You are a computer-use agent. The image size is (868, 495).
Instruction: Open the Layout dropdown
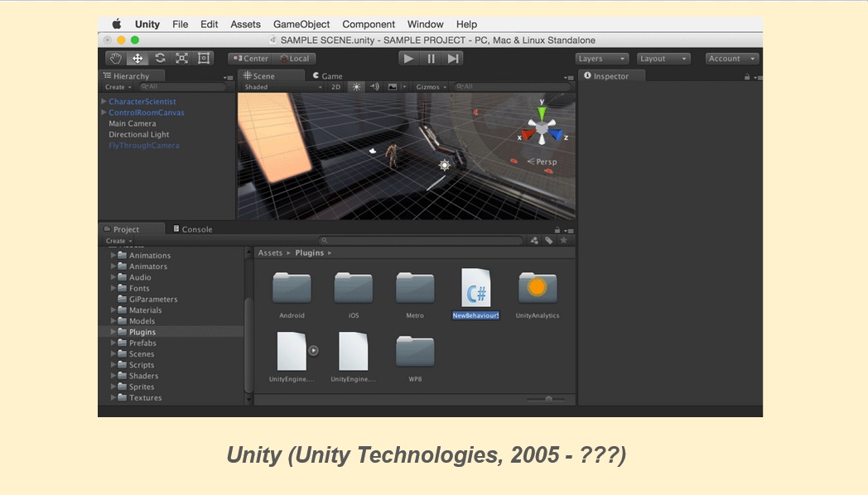coord(663,59)
